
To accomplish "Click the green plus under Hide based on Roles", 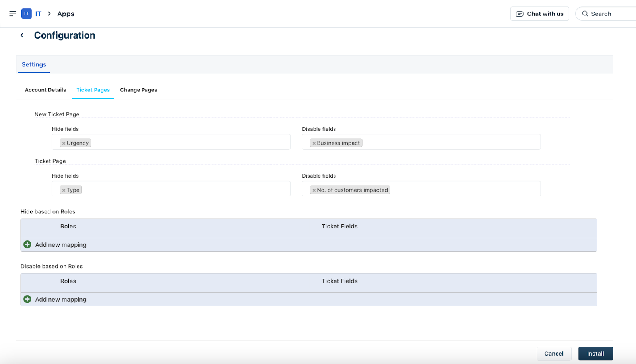I will [27, 244].
